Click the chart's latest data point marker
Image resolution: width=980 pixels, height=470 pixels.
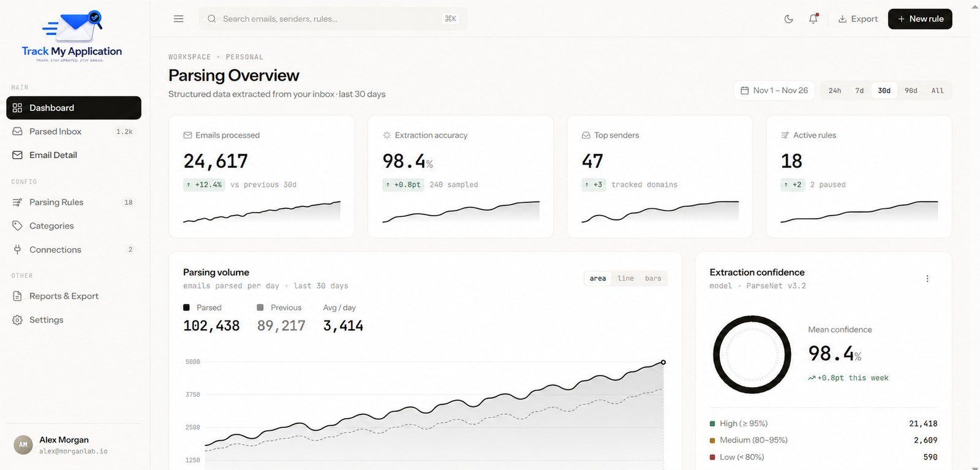(663, 362)
